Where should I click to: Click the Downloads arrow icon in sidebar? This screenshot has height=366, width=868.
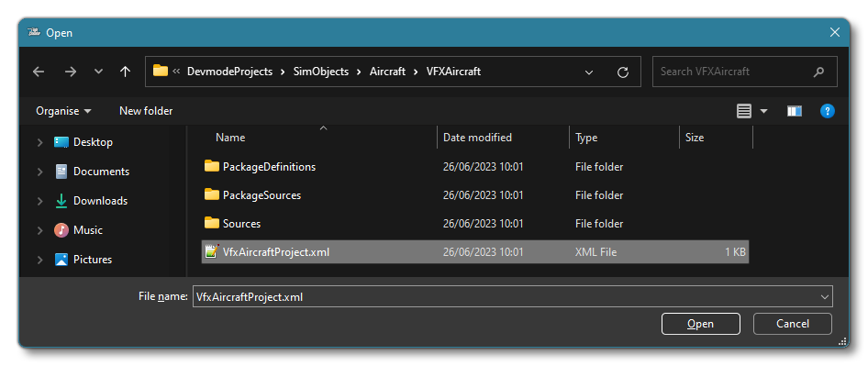(61, 201)
